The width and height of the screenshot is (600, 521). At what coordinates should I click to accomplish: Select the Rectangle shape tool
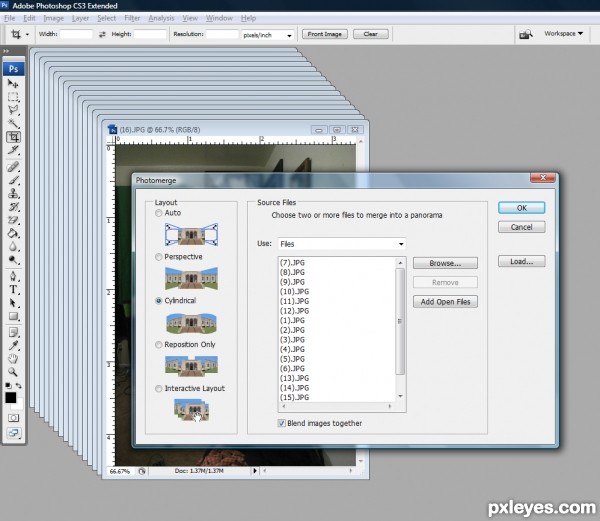pos(13,316)
